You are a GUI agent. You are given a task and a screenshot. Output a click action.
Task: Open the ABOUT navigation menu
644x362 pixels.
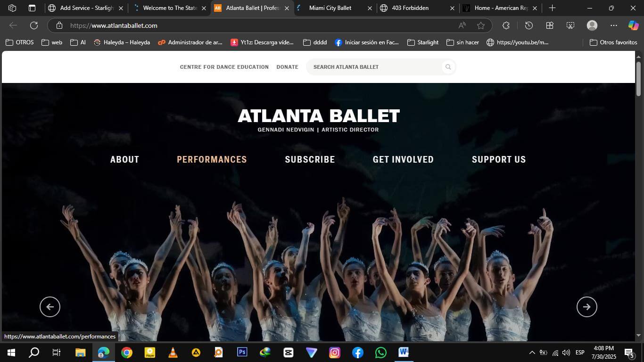[x=124, y=159]
